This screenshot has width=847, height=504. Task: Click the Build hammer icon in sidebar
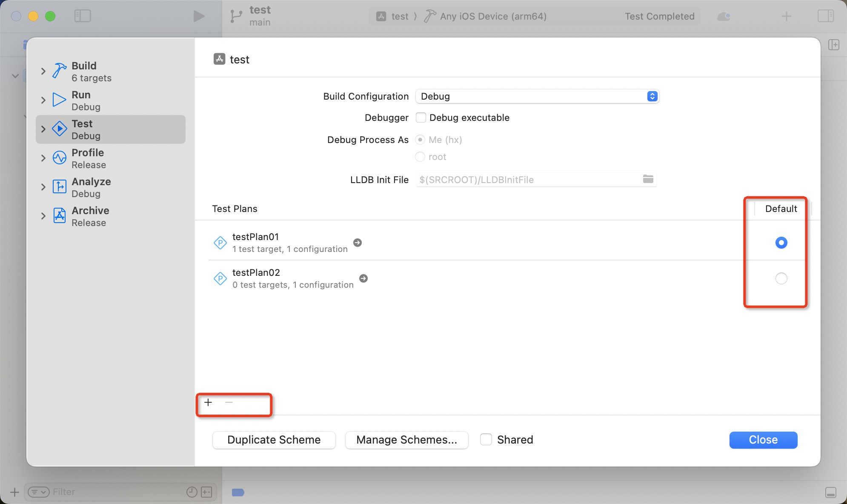59,71
